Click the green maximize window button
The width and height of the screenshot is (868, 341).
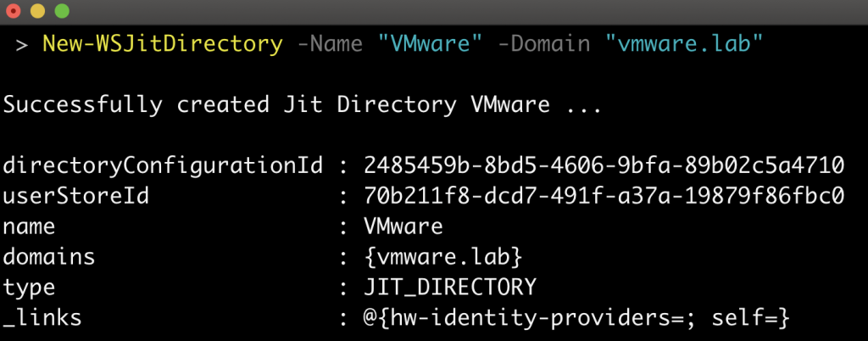pyautogui.click(x=62, y=11)
